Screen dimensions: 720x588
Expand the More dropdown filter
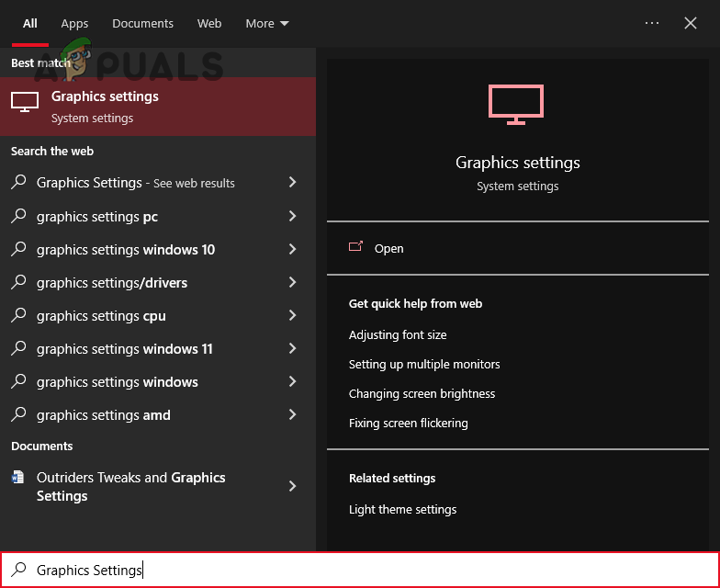(x=266, y=23)
